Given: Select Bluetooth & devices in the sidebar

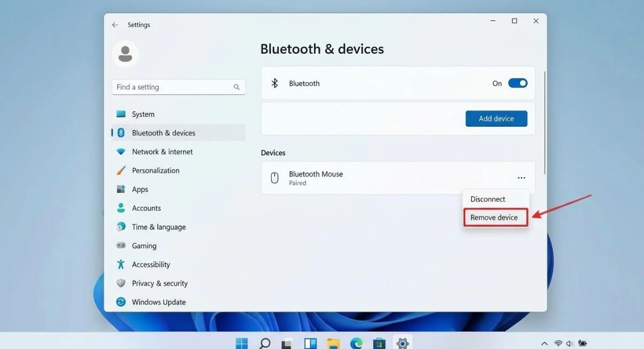Looking at the screenshot, I should tap(178, 133).
